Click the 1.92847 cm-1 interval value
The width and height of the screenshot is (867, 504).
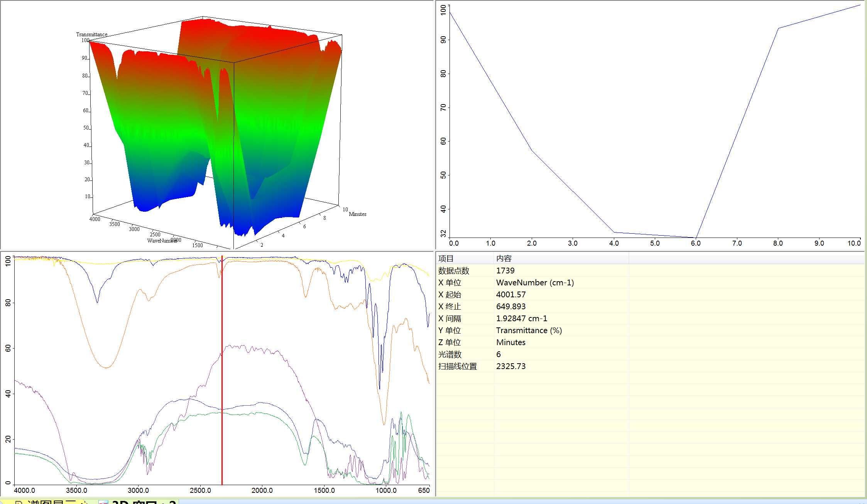tap(522, 319)
